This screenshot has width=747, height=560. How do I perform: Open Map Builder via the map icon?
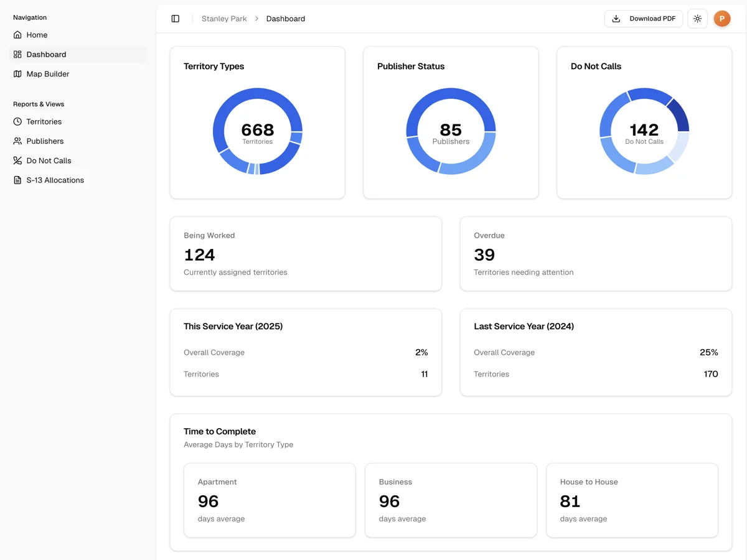pos(17,73)
